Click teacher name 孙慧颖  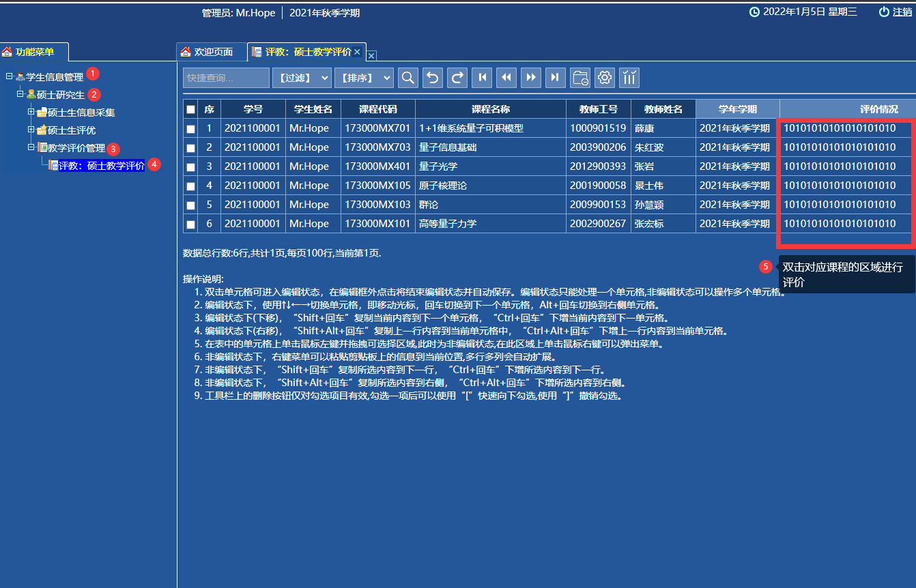pyautogui.click(x=649, y=205)
